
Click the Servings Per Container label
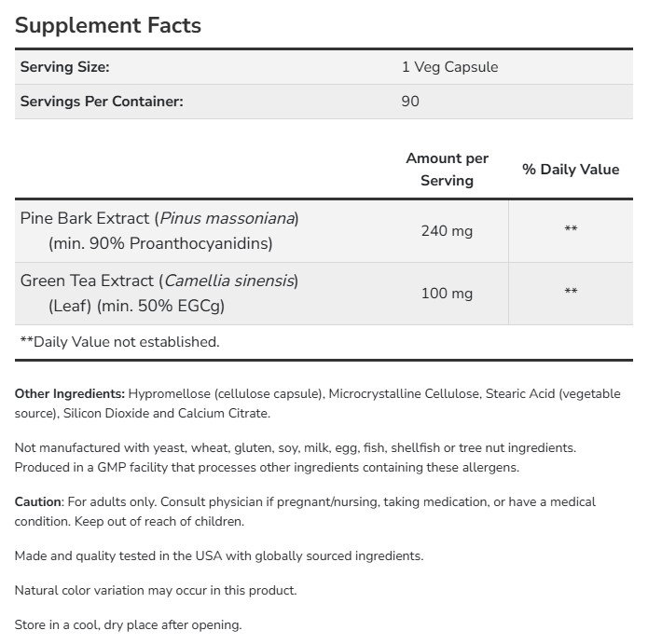point(102,101)
